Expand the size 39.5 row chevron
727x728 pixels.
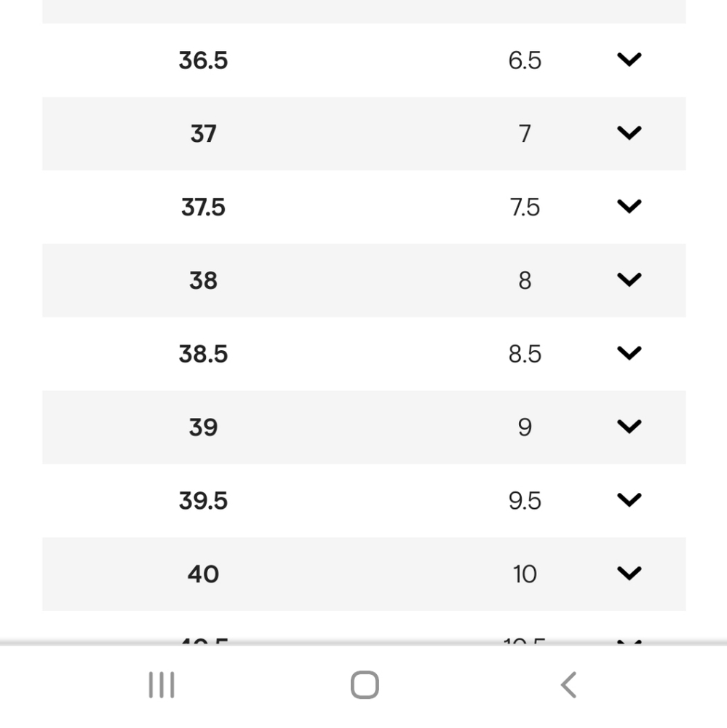click(x=629, y=500)
